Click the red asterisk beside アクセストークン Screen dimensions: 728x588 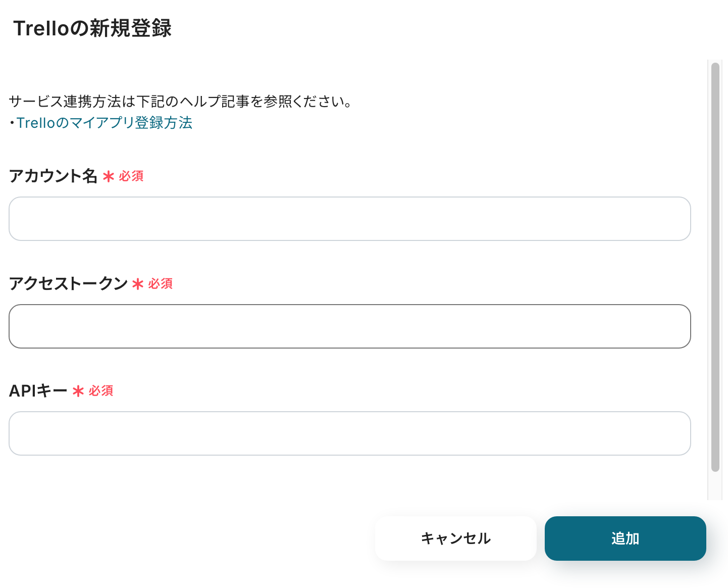[137, 284]
